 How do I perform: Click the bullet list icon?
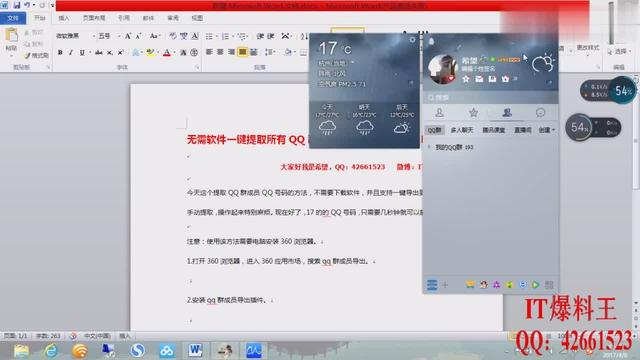tap(209, 36)
